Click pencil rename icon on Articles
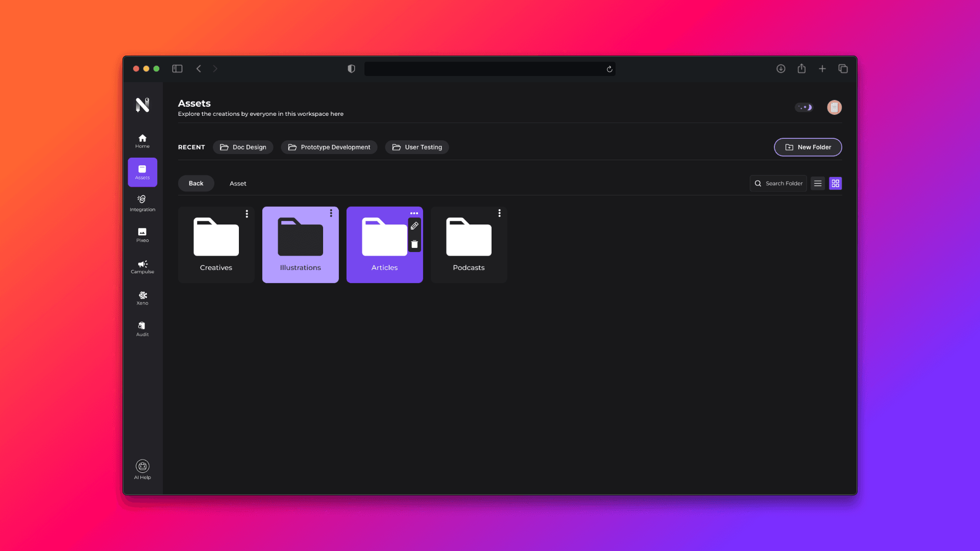Screen dimensions: 980x551 pyautogui.click(x=414, y=226)
